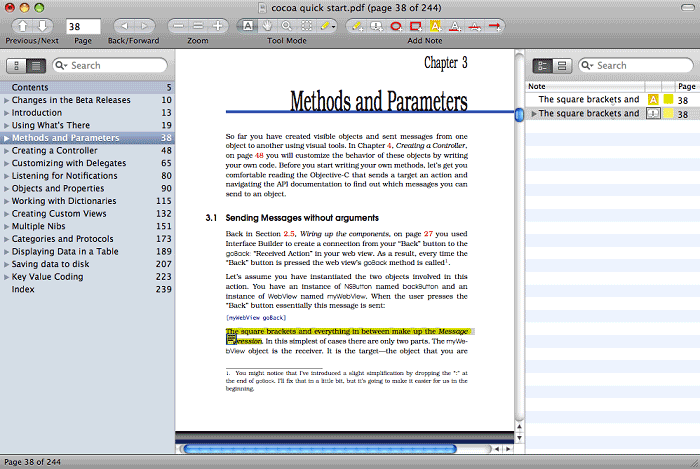Click the scroll down arrow of PDF view
Image resolution: width=700 pixels, height=469 pixels.
(x=519, y=438)
